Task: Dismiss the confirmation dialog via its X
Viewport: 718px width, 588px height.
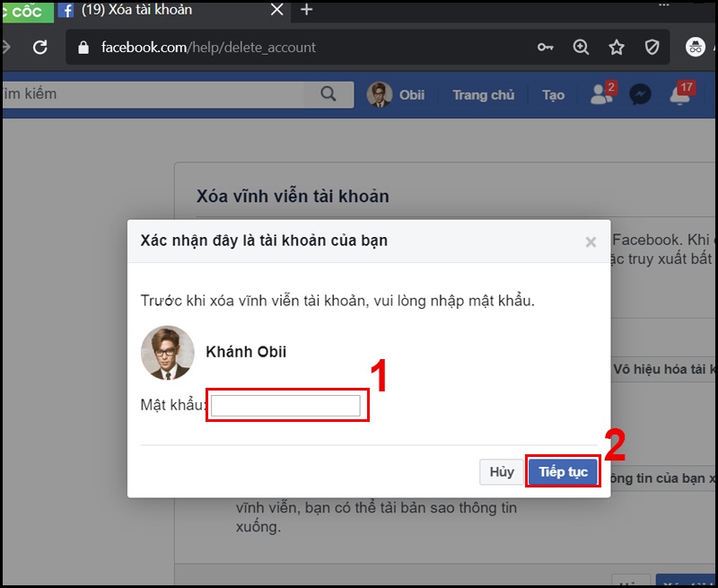Action: pyautogui.click(x=591, y=241)
